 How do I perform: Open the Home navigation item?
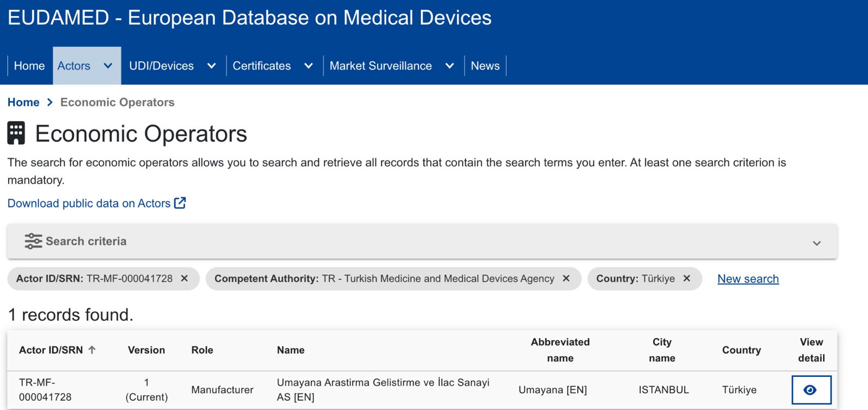[x=29, y=66]
